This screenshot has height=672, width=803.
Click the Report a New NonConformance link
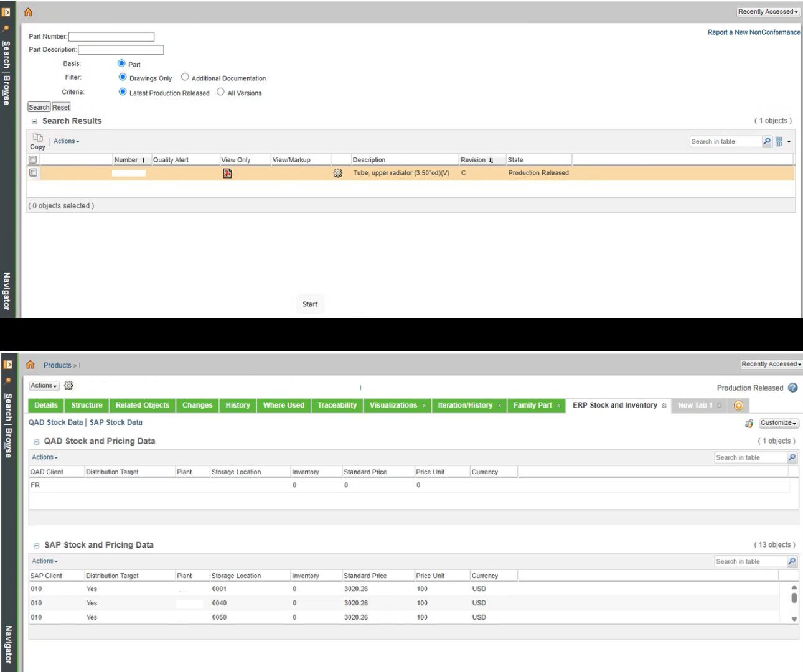pyautogui.click(x=753, y=32)
